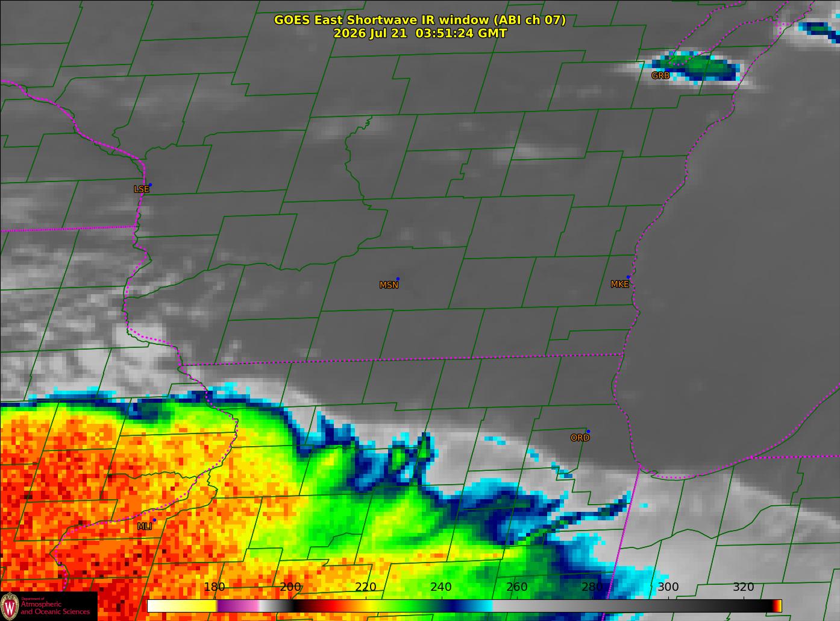The width and height of the screenshot is (840, 621).
Task: Click the 200 label on color scale
Action: 290,587
